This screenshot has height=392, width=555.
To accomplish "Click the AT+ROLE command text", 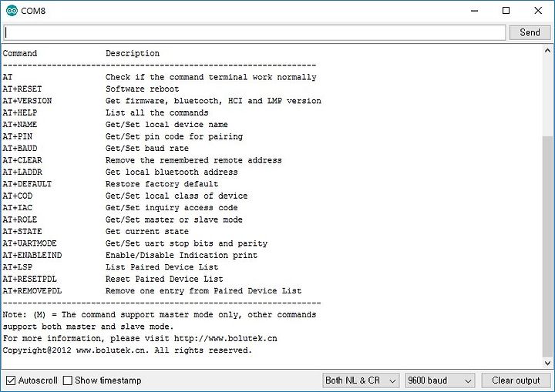I will pos(20,219).
